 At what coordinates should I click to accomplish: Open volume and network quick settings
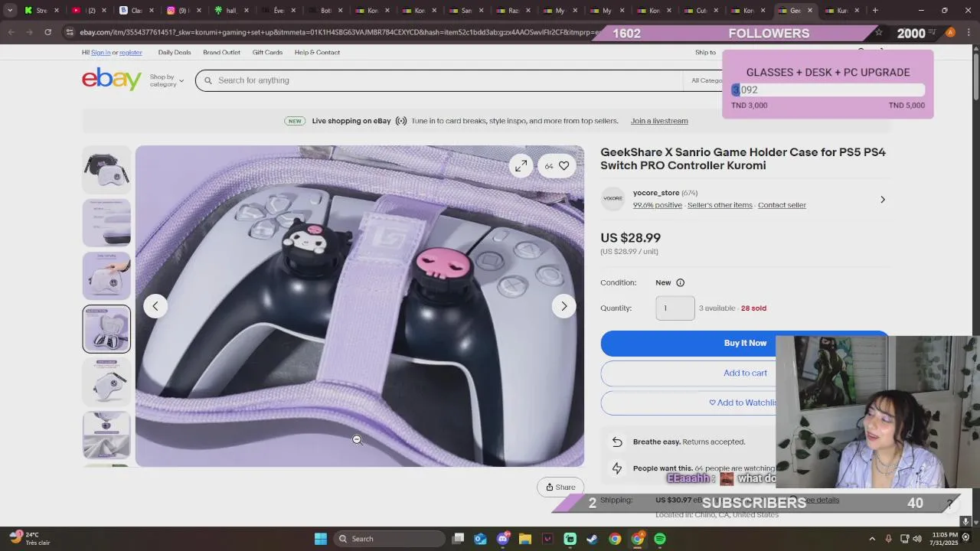pyautogui.click(x=910, y=539)
